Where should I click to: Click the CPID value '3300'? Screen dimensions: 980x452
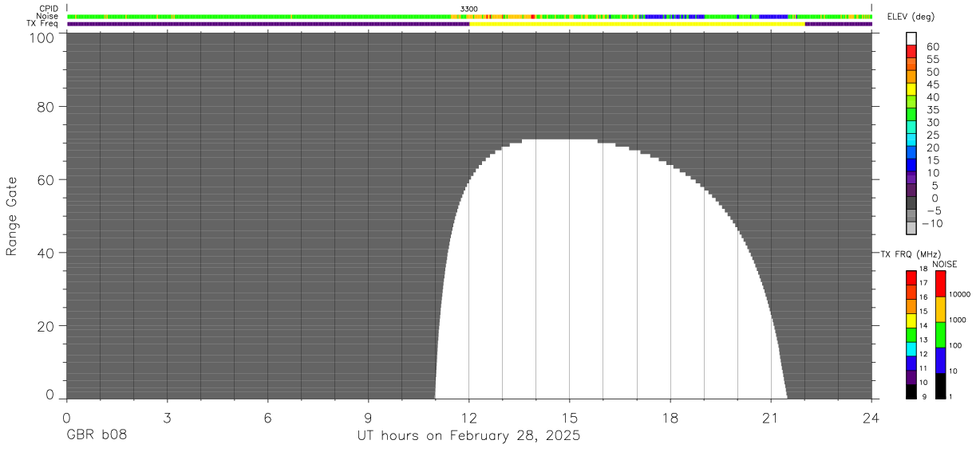469,9
